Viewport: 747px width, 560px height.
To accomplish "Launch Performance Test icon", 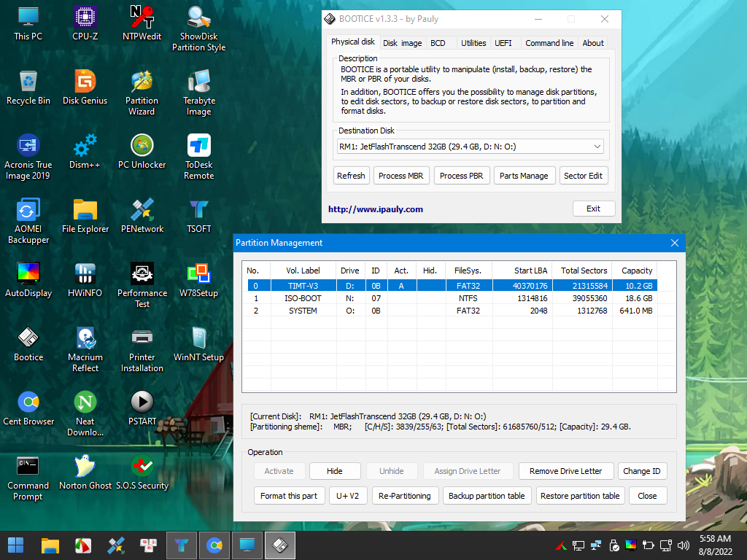I will tap(142, 286).
